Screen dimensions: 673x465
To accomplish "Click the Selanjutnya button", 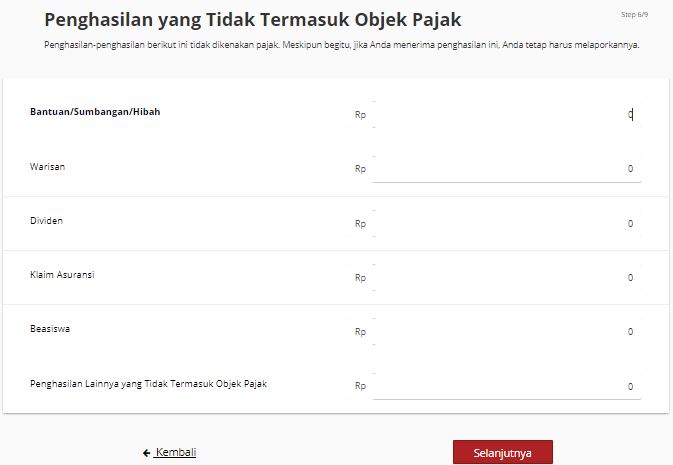I will [503, 453].
